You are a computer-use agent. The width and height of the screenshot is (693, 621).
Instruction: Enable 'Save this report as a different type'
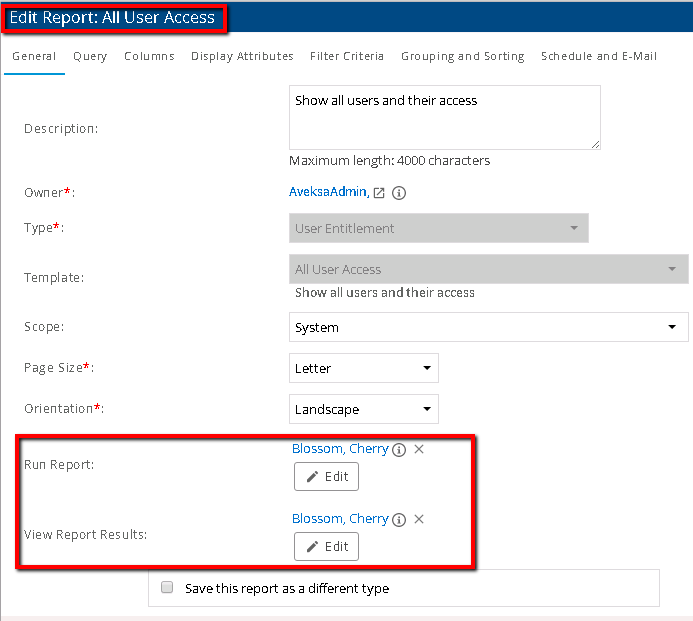coord(168,588)
